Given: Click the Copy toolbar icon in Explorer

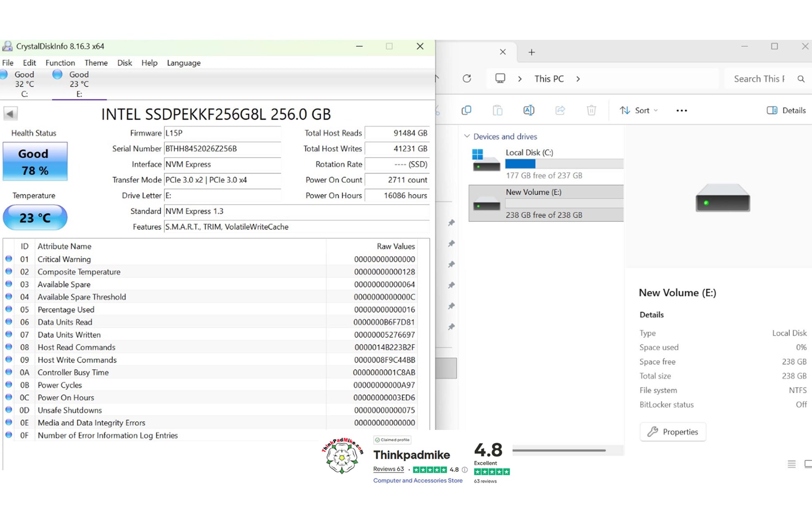Looking at the screenshot, I should click(467, 111).
